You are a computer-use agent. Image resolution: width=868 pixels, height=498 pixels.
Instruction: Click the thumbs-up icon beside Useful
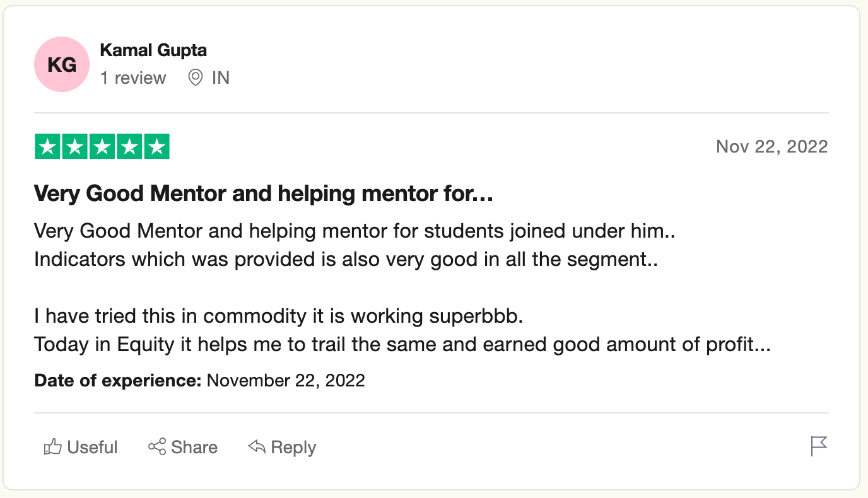[52, 448]
